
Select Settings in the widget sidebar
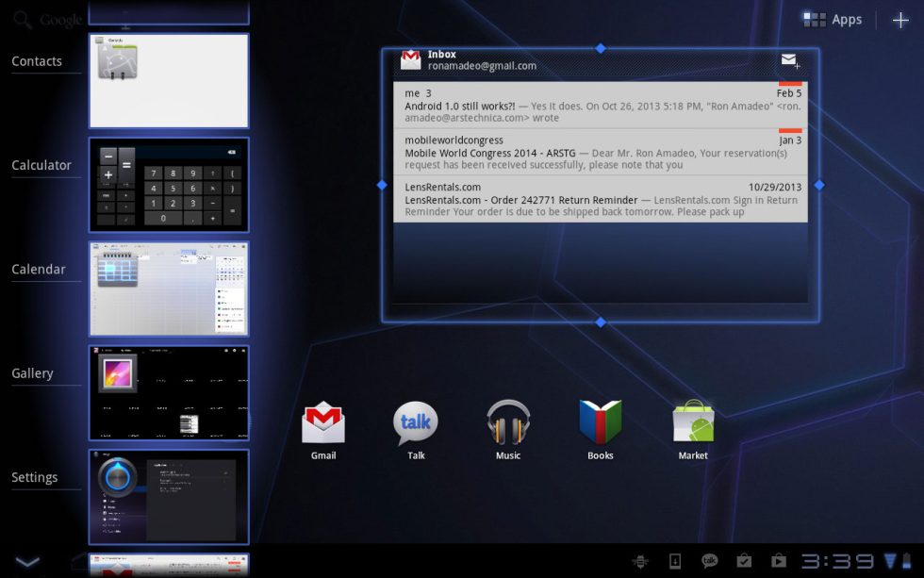[x=35, y=476]
